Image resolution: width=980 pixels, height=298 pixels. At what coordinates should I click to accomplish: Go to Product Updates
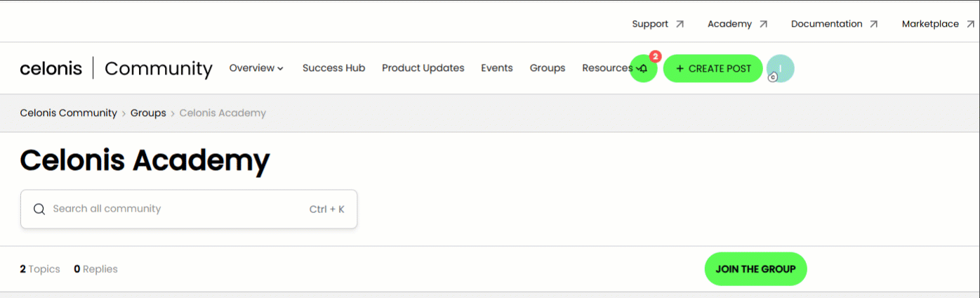(423, 68)
